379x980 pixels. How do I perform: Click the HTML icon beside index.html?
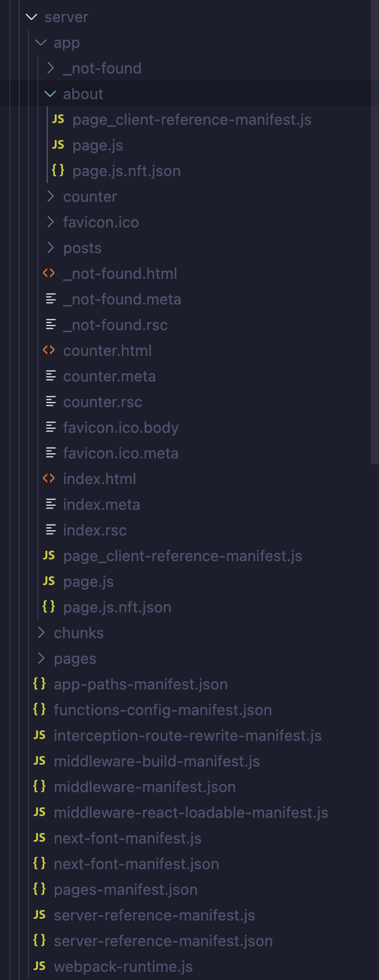49,478
